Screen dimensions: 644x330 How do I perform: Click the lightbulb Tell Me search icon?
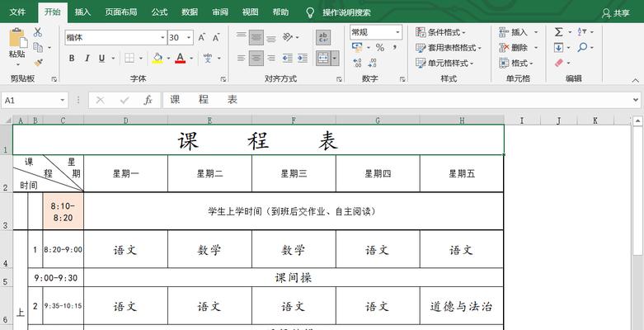[311, 12]
